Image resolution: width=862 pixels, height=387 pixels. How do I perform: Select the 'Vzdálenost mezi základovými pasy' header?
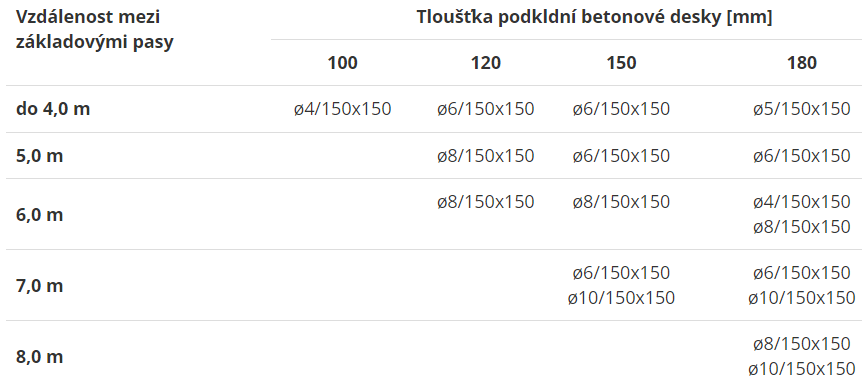[95, 30]
